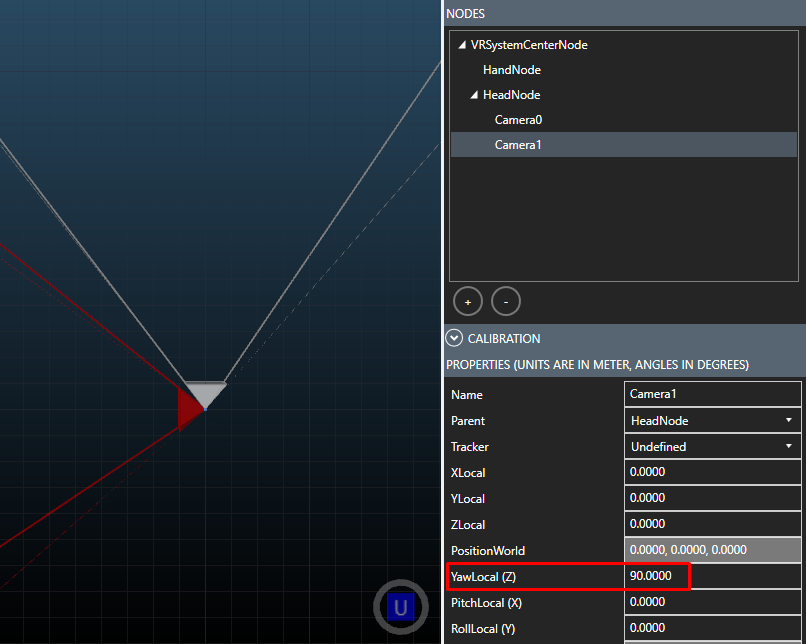Select HeadNode in the nodes tree
This screenshot has width=806, height=644.
tap(511, 95)
